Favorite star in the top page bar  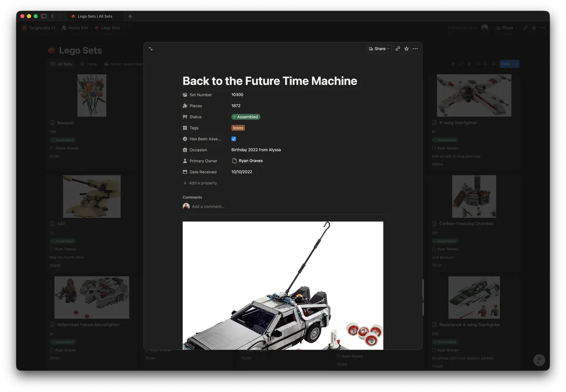[x=534, y=28]
